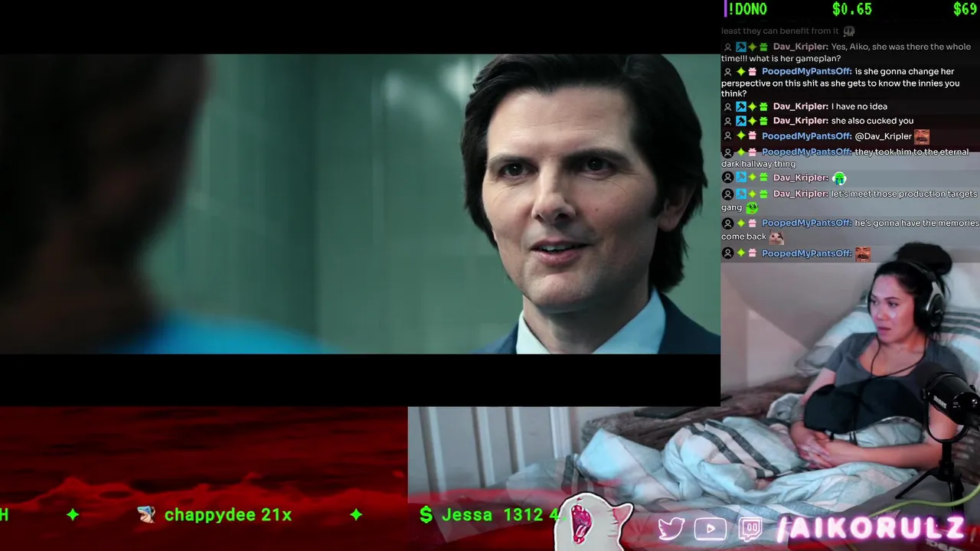Click the user avatar icon in the 'I have no idea' row

[728, 106]
